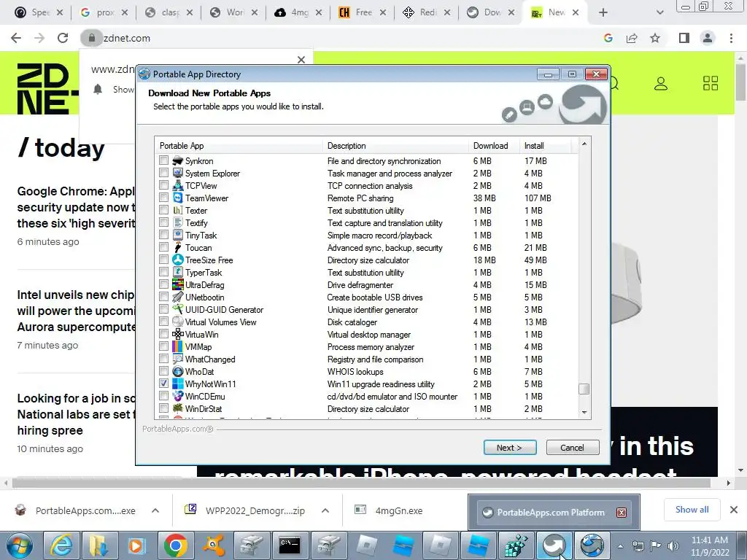Click the Cancel button
The width and height of the screenshot is (747, 560).
click(x=572, y=448)
